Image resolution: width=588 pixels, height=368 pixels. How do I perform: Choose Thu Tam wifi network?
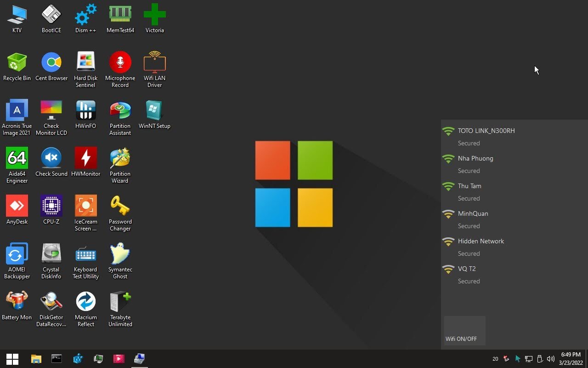(514, 192)
